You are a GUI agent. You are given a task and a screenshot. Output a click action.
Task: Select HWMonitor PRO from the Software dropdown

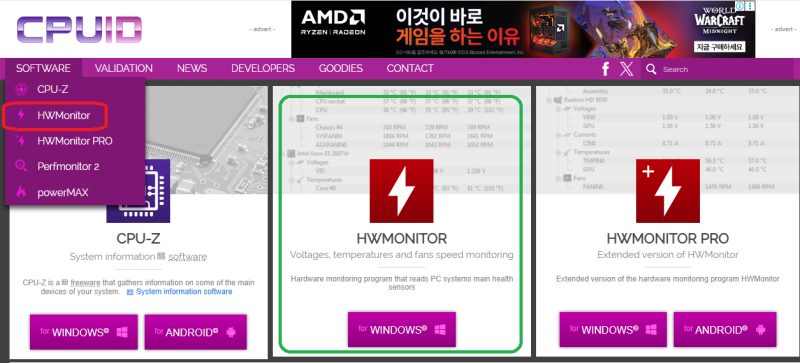75,141
